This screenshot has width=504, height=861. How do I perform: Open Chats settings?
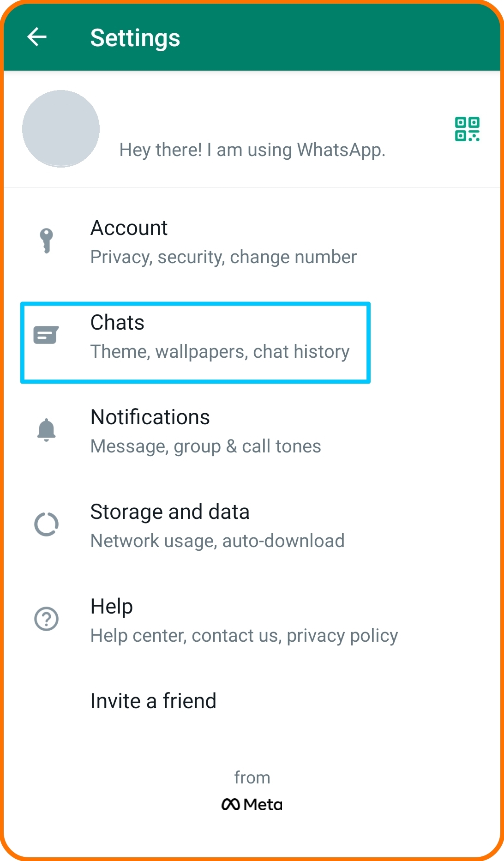pyautogui.click(x=252, y=336)
